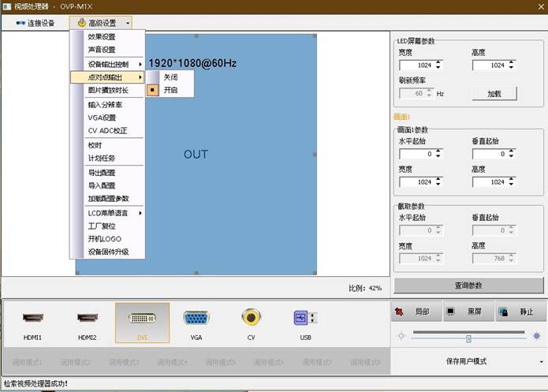Image resolution: width=548 pixels, height=392 pixels.
Task: Click the 加载 load button
Action: [x=494, y=93]
